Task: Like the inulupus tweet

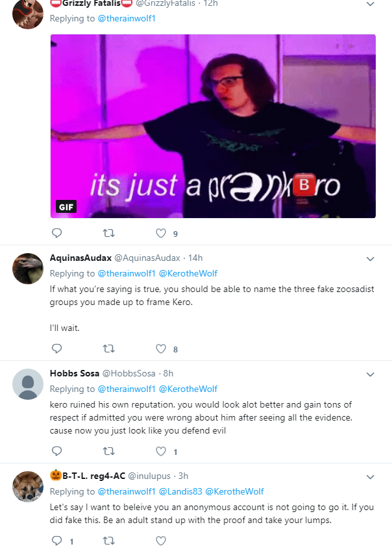Action: tap(161, 541)
